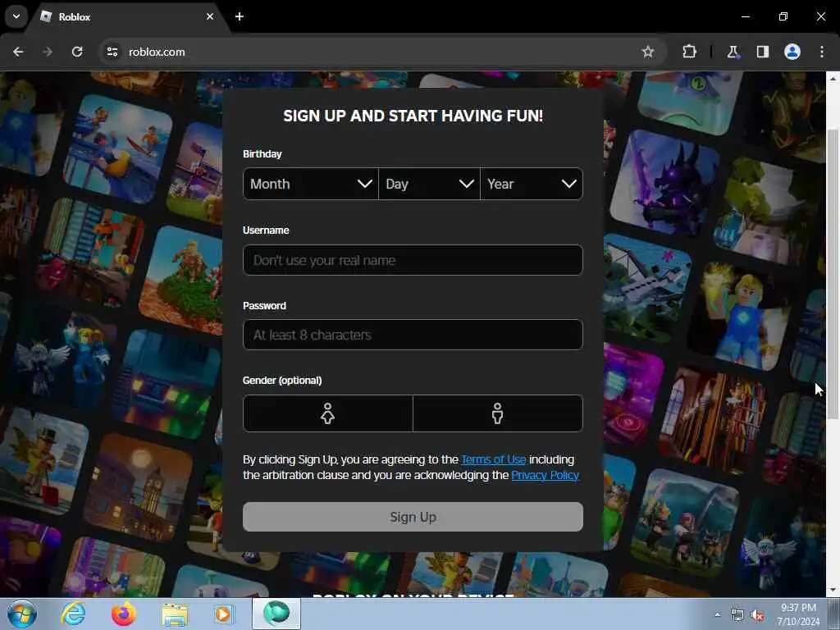The width and height of the screenshot is (840, 630).
Task: Open the Chrome three-dot menu
Action: (822, 52)
